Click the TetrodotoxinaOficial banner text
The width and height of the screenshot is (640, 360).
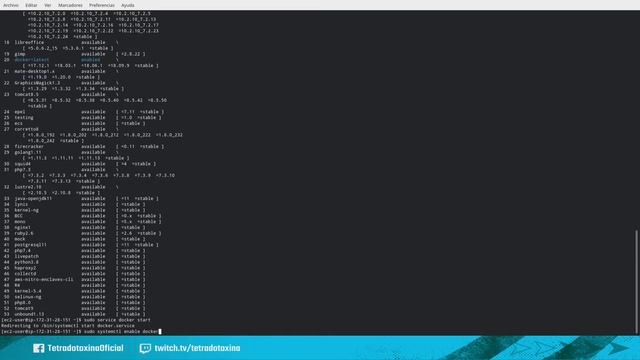[x=85, y=348]
